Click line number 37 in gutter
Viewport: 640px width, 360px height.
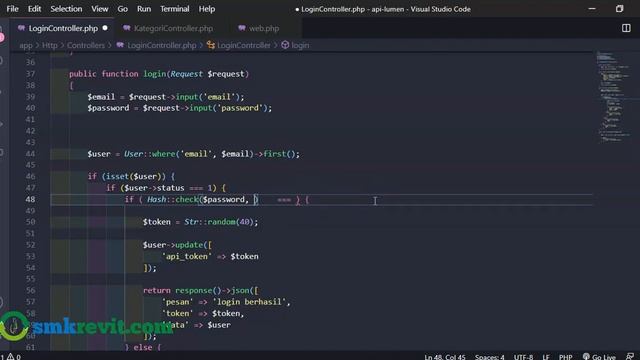coord(30,74)
